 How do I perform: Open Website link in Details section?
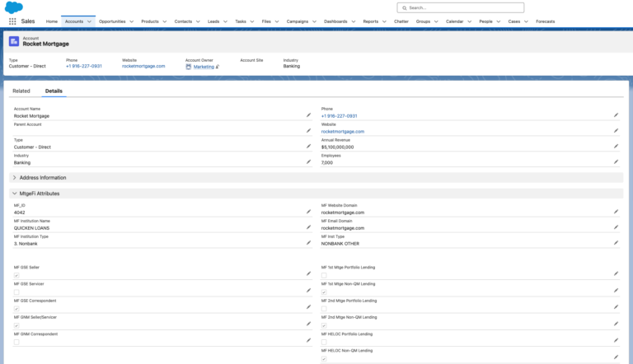(x=343, y=132)
